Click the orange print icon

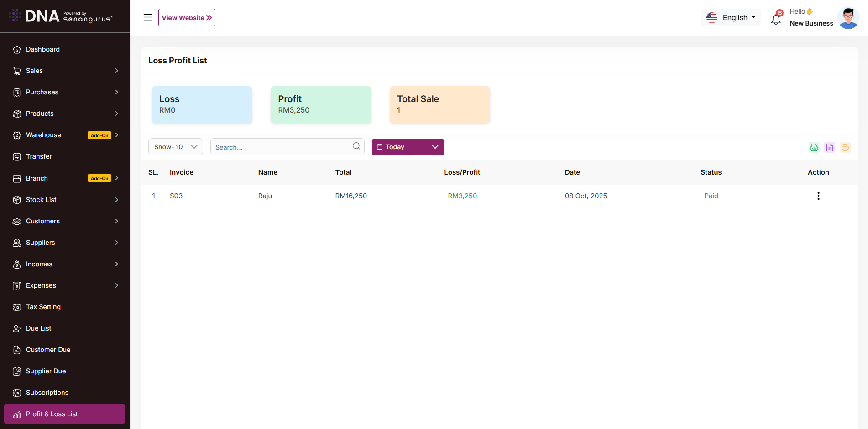(x=845, y=147)
